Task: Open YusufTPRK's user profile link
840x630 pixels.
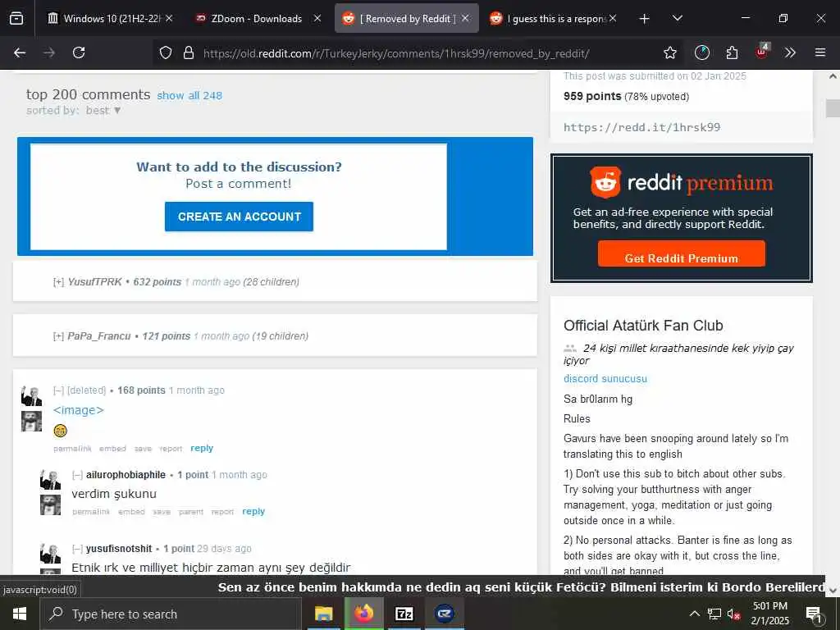Action: [x=95, y=282]
